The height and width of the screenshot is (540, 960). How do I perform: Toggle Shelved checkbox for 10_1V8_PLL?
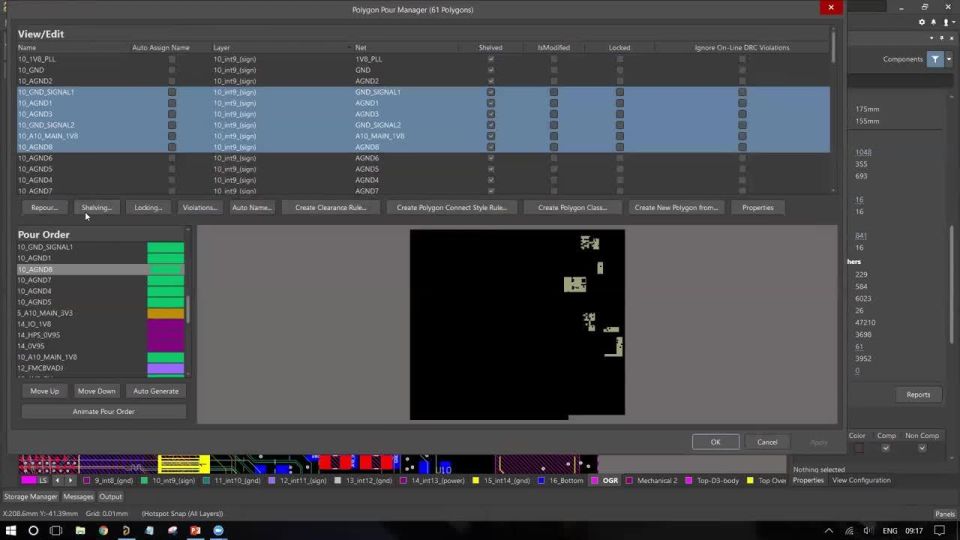(490, 59)
